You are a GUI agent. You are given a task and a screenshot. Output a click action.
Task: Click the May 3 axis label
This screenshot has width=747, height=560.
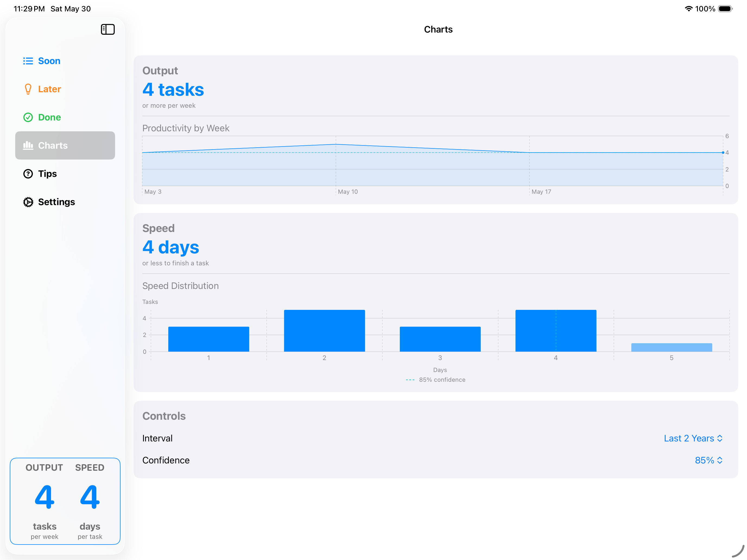pos(153,192)
